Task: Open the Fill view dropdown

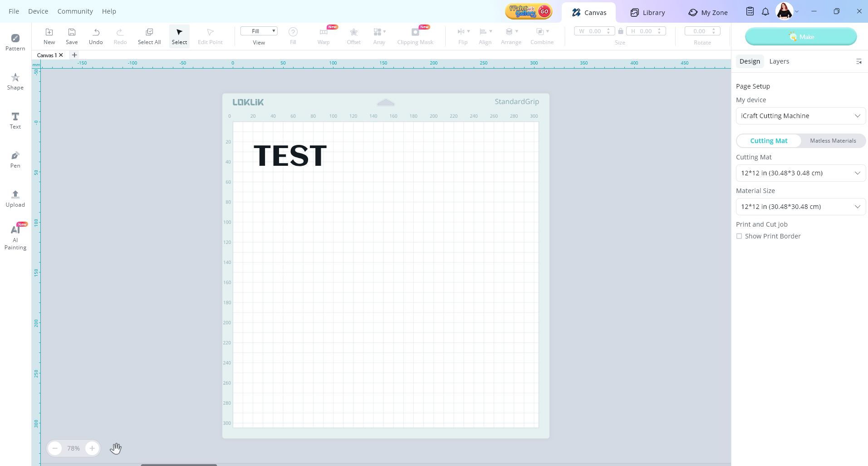Action: pyautogui.click(x=259, y=31)
